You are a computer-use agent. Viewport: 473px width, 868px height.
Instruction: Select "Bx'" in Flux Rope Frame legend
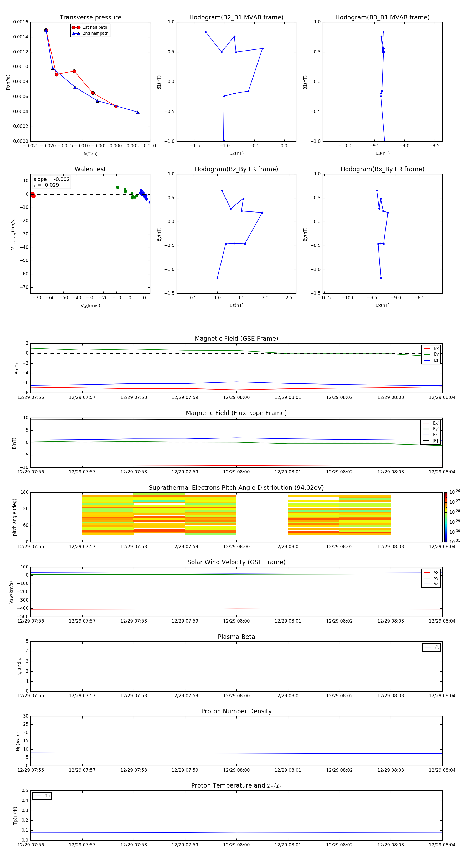(x=431, y=423)
